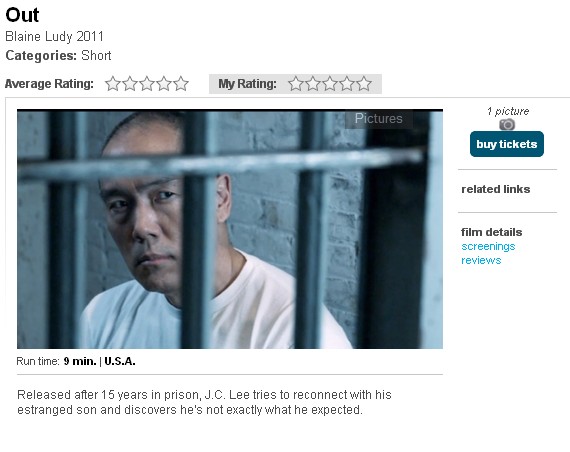Click the fifth Average Rating star

tap(181, 84)
